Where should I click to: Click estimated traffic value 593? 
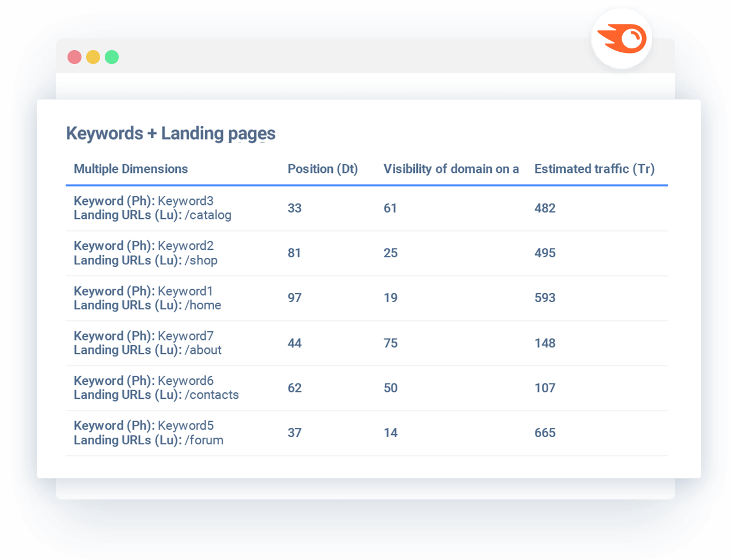(x=545, y=298)
